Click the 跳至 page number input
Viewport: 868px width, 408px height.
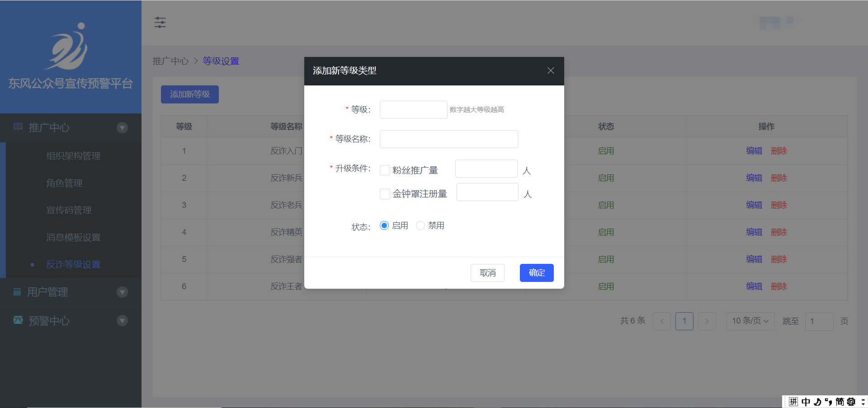(x=819, y=321)
